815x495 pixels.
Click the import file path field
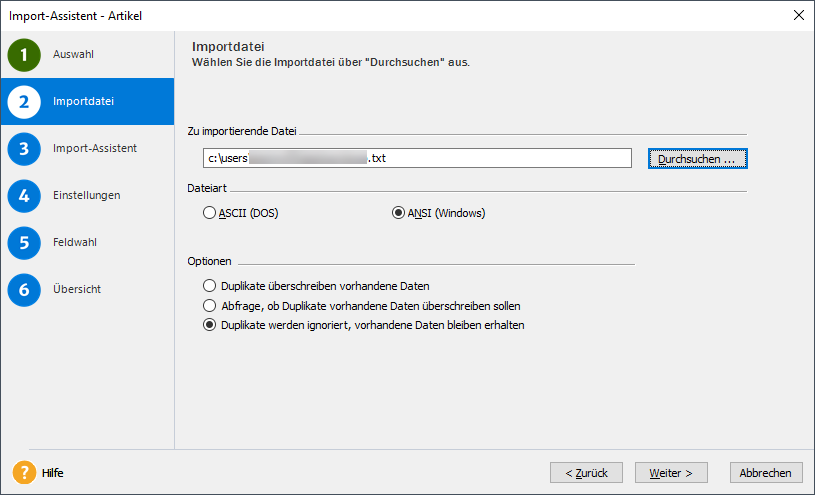(416, 158)
